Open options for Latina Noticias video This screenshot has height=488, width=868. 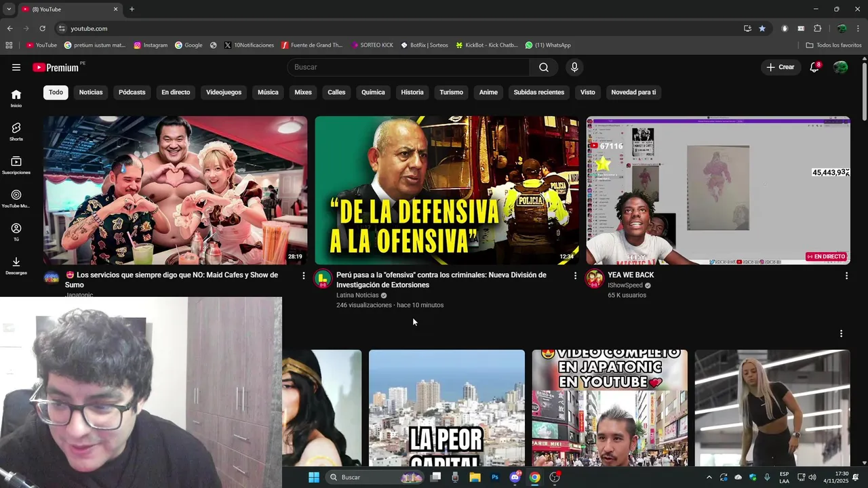coord(575,276)
